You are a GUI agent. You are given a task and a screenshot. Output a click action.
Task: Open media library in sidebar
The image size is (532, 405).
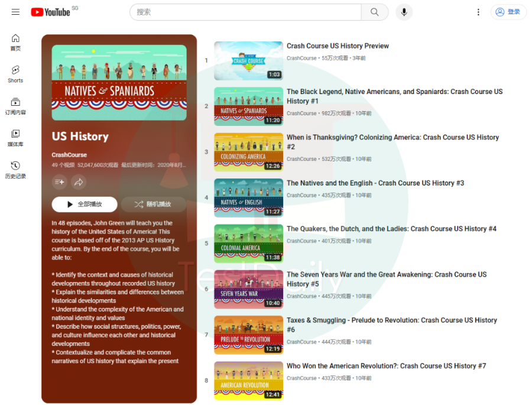pyautogui.click(x=15, y=138)
